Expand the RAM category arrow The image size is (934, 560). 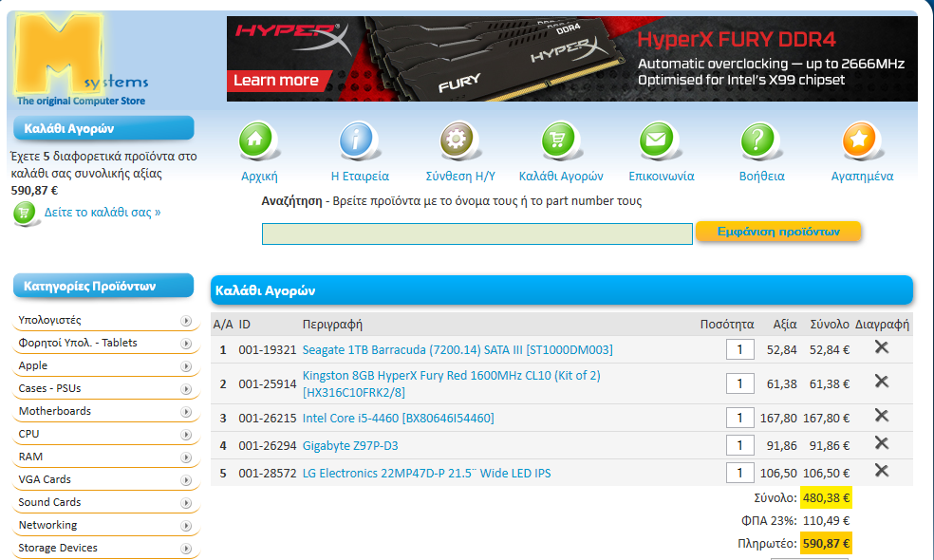(186, 457)
